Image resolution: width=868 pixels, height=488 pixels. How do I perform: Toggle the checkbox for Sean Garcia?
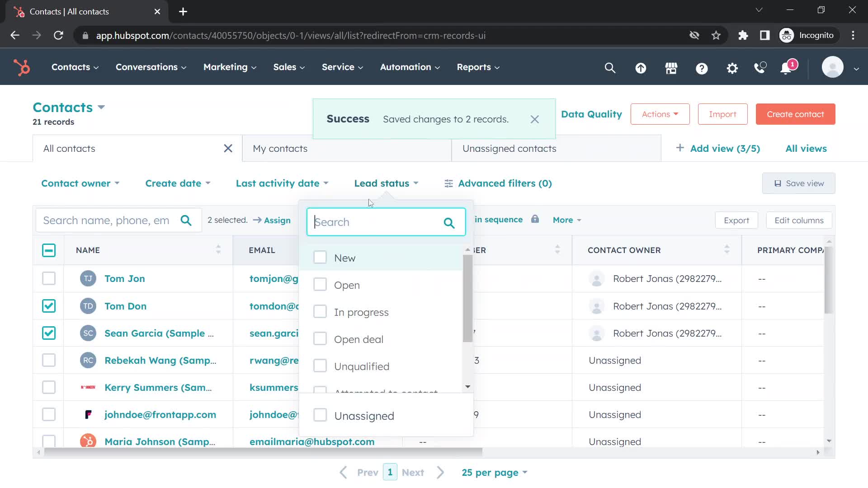48,333
